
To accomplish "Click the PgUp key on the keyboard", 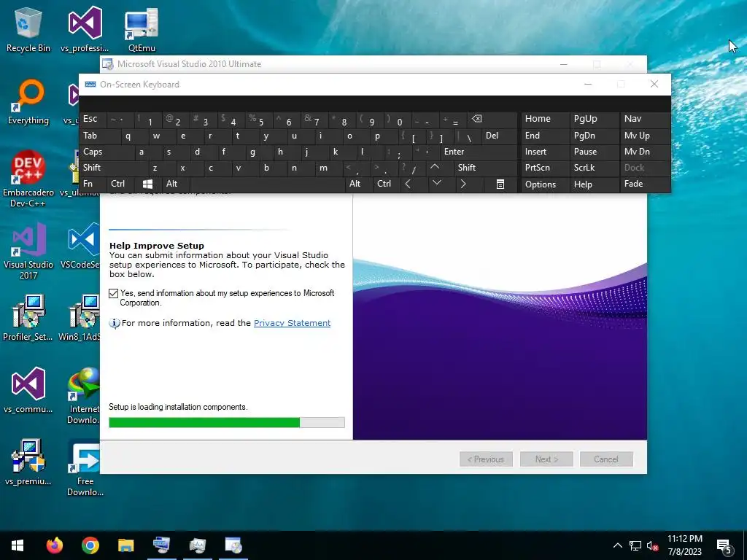I will click(x=594, y=119).
